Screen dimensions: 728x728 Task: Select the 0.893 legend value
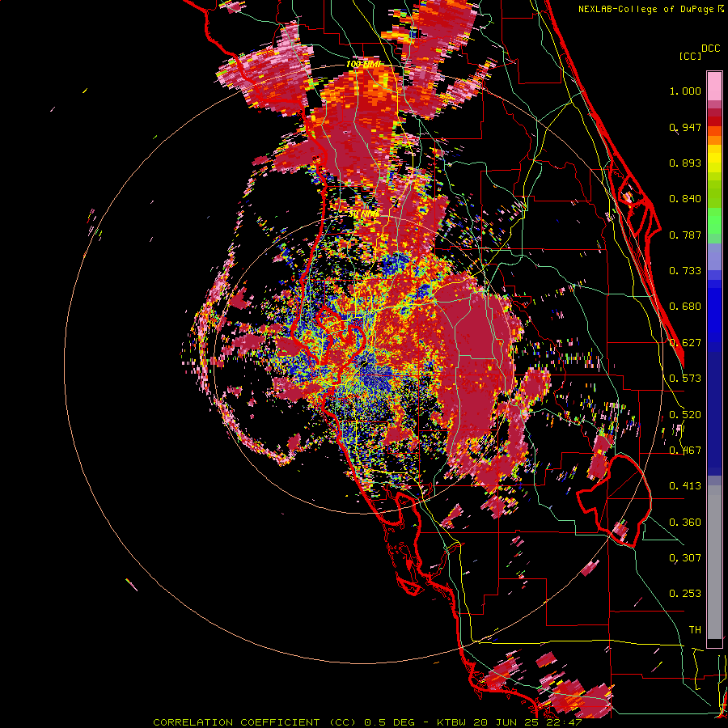click(685, 163)
